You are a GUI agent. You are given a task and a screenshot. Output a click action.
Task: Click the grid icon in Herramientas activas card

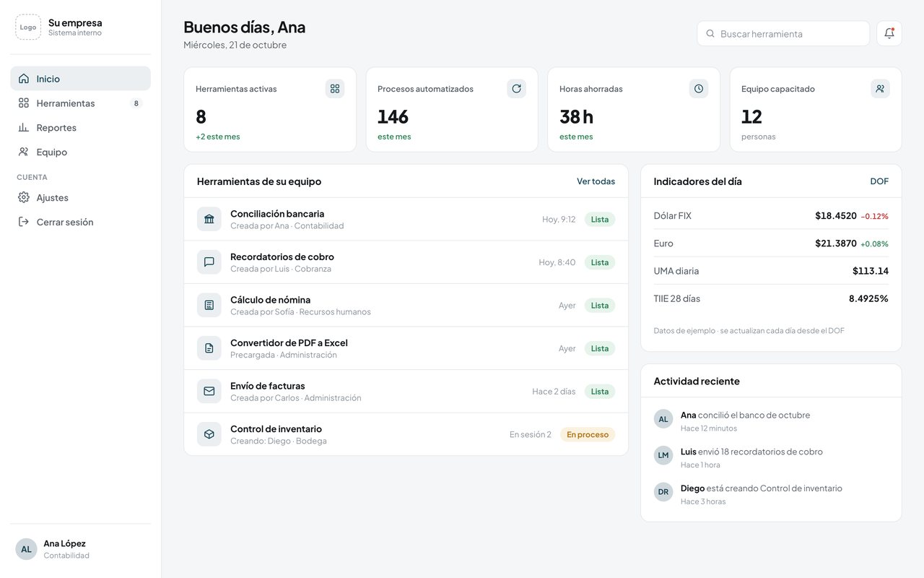pos(335,89)
